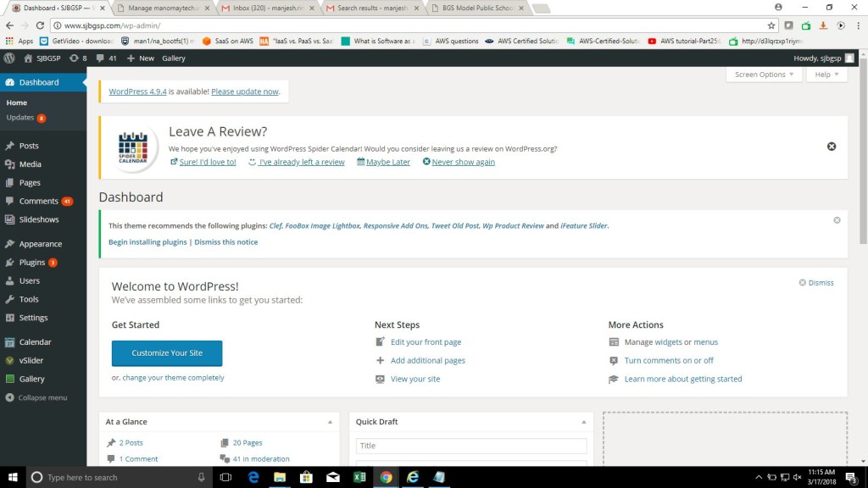The image size is (868, 488).
Task: Open Users in the sidebar
Action: click(x=30, y=280)
